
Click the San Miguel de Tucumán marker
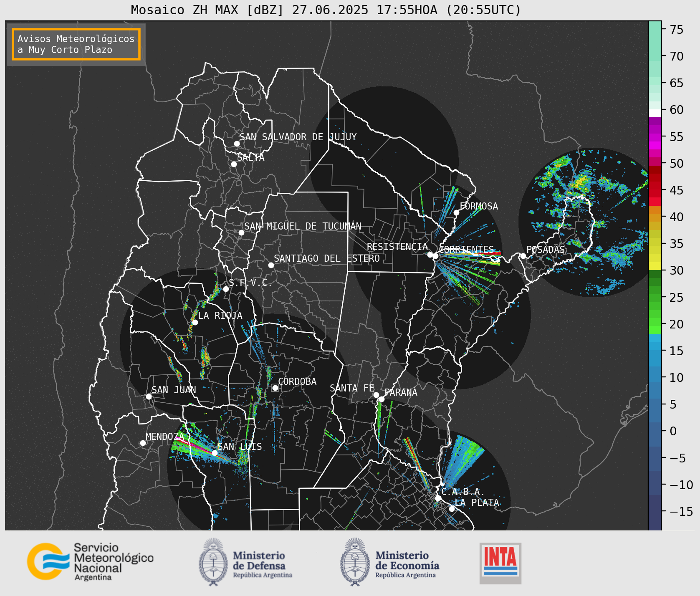[241, 232]
